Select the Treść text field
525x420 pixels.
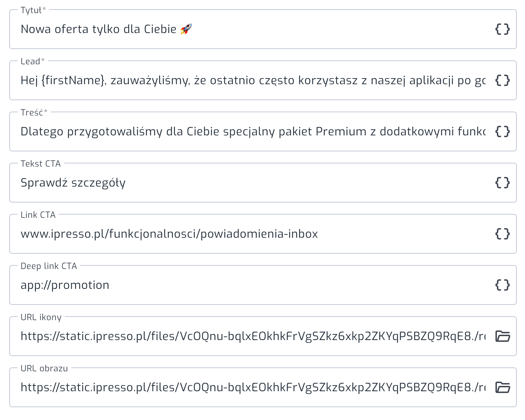click(253, 131)
